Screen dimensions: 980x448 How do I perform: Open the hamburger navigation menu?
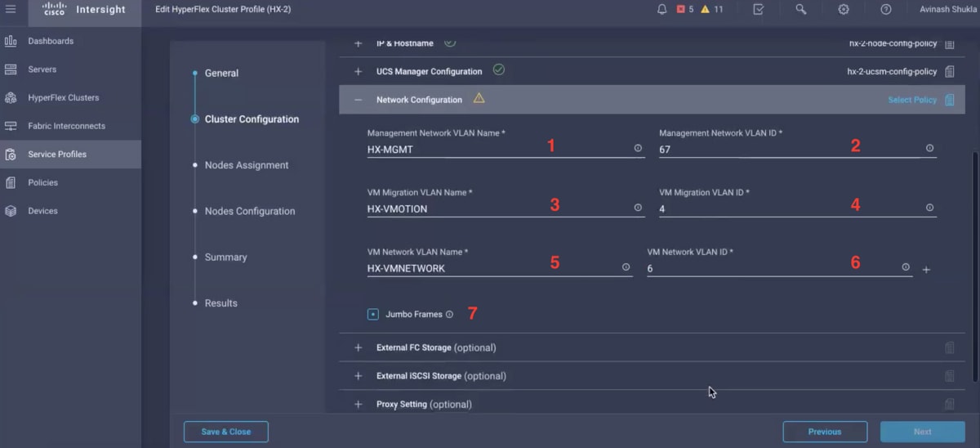[x=11, y=9]
